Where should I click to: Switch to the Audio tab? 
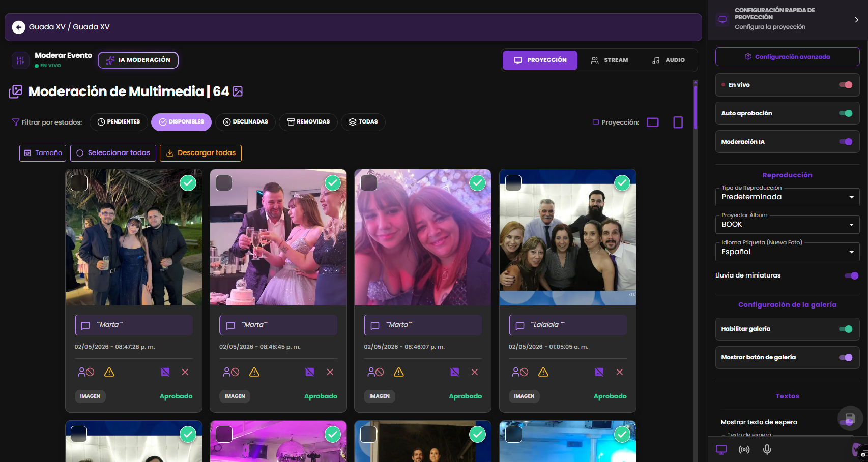tap(669, 60)
